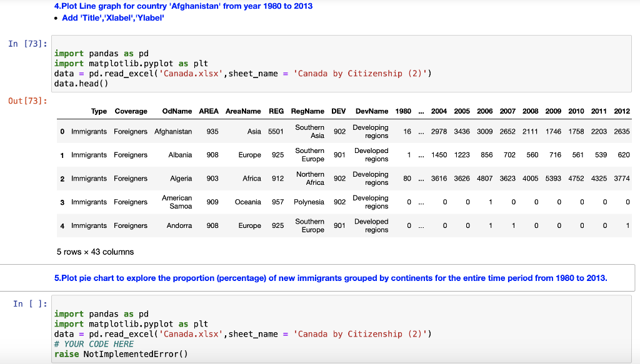Click the 'Northern Africa' RegName cell
Viewport: 640px width, 364px height.
[x=310, y=179]
